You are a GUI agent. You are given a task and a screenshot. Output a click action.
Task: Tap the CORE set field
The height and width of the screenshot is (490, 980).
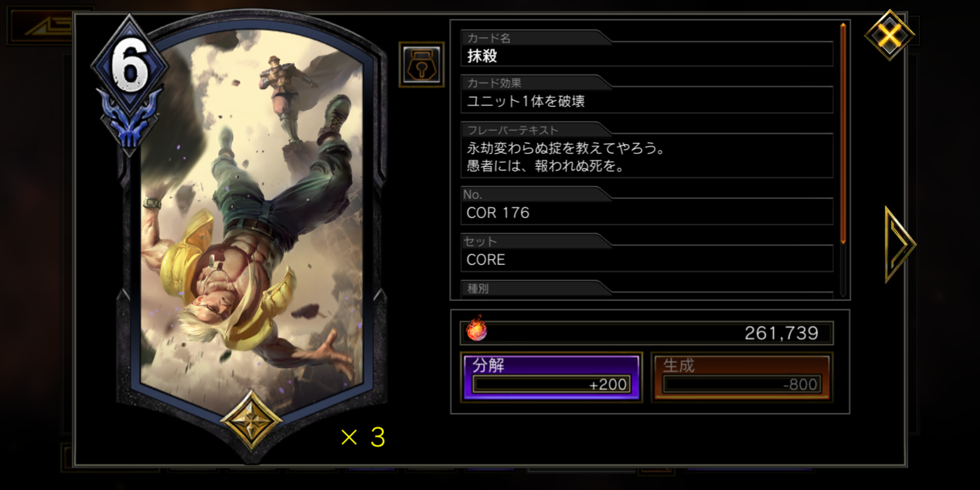click(x=647, y=260)
